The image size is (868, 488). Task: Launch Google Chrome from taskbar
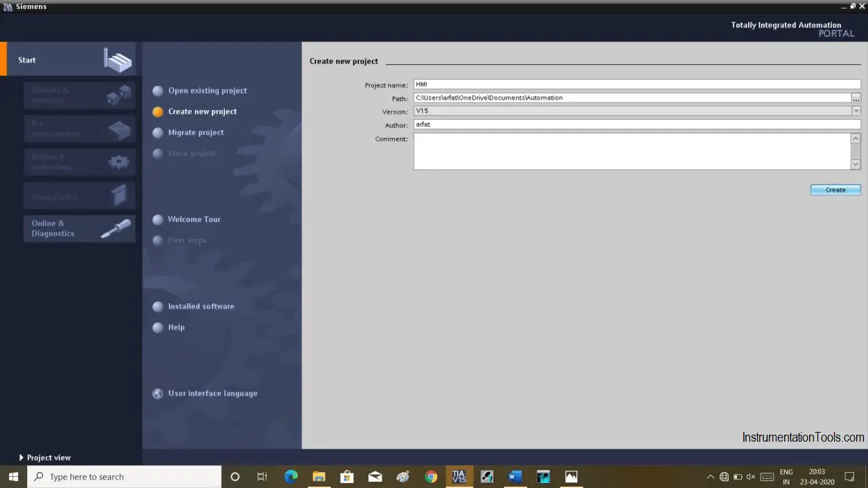coord(431,477)
